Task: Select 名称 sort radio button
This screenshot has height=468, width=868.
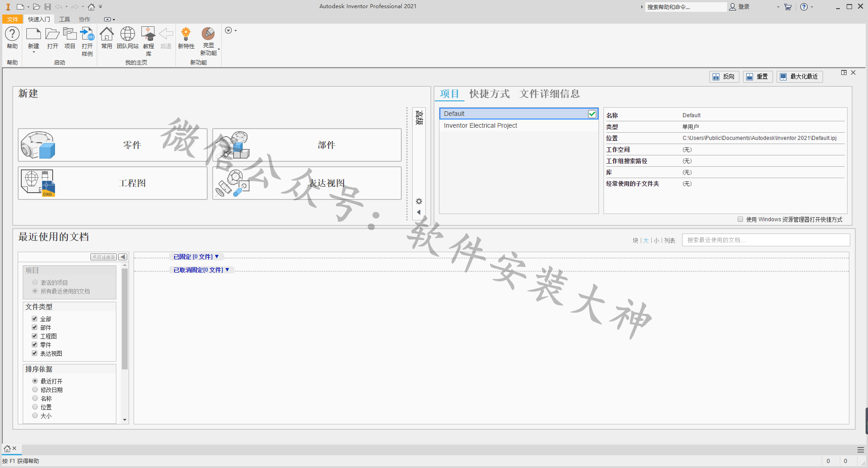Action: (x=35, y=398)
